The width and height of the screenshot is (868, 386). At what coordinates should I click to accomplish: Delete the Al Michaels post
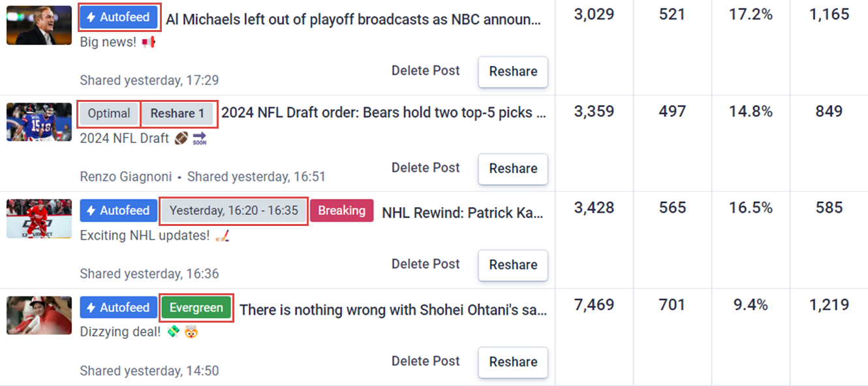point(426,71)
